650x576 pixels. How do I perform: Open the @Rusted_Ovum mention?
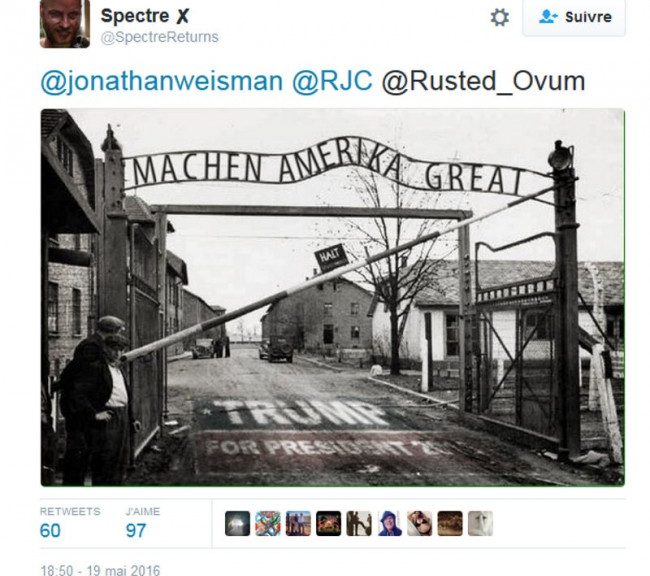[x=483, y=82]
